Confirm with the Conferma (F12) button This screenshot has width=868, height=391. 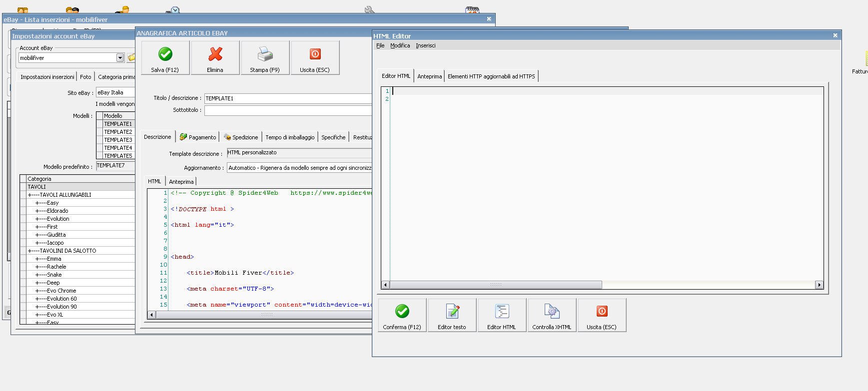pos(402,315)
